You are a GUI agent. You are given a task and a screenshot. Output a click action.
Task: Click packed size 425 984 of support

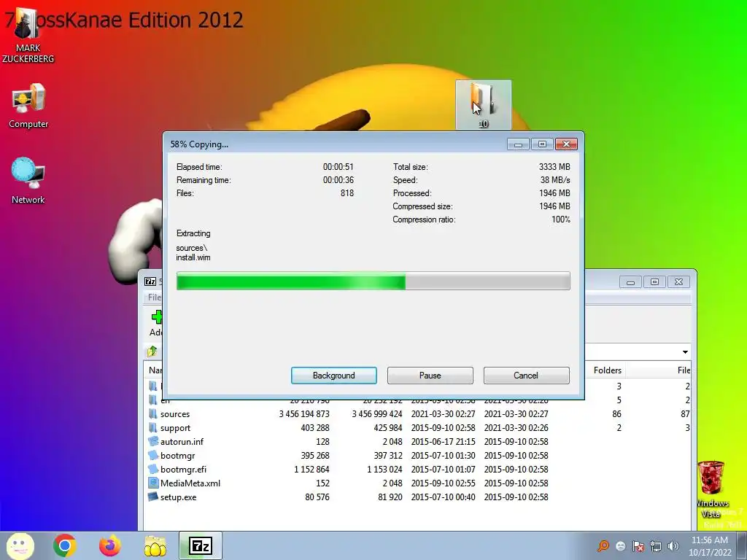pyautogui.click(x=388, y=427)
